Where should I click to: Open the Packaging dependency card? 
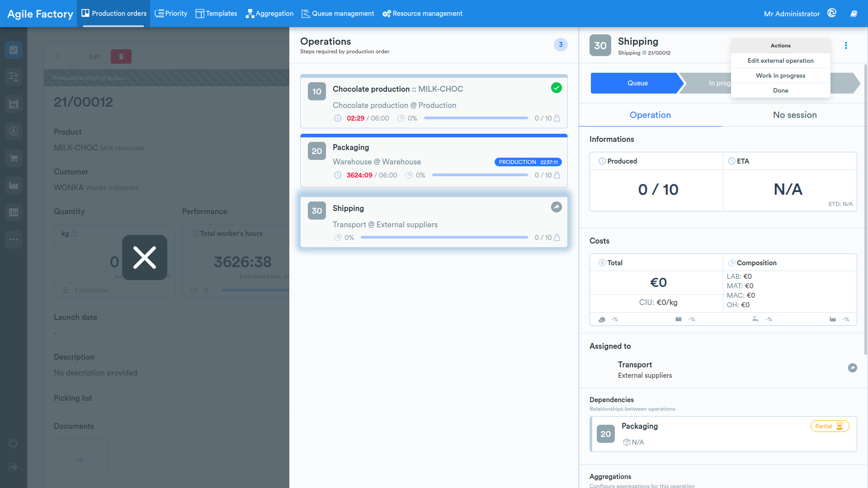tap(723, 434)
